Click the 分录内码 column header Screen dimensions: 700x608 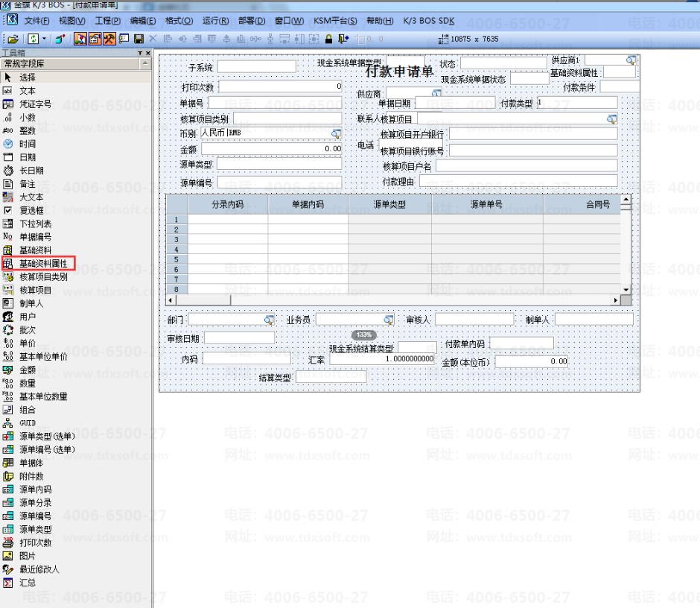click(x=228, y=205)
